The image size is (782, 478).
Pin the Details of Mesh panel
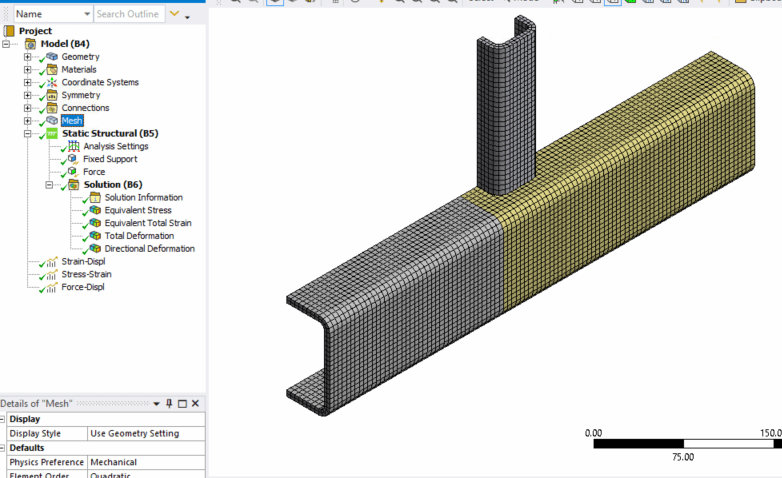[169, 403]
